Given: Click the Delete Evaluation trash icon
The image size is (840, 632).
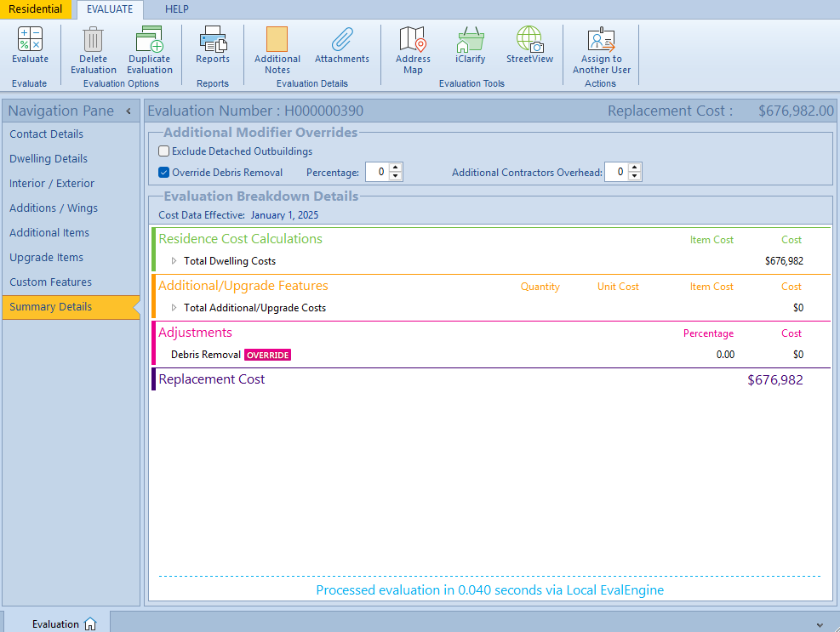Looking at the screenshot, I should click(x=93, y=39).
